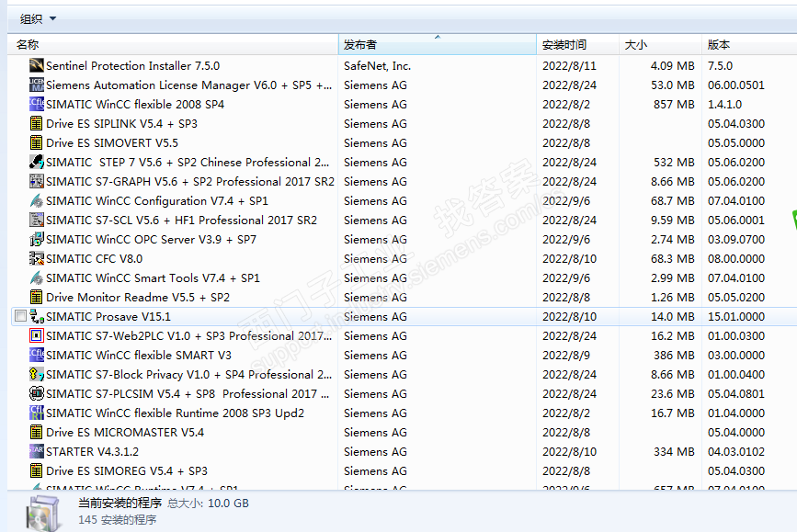Click the WinCC flexible Runtime 2008 icon
The height and width of the screenshot is (532, 797).
pyautogui.click(x=37, y=413)
